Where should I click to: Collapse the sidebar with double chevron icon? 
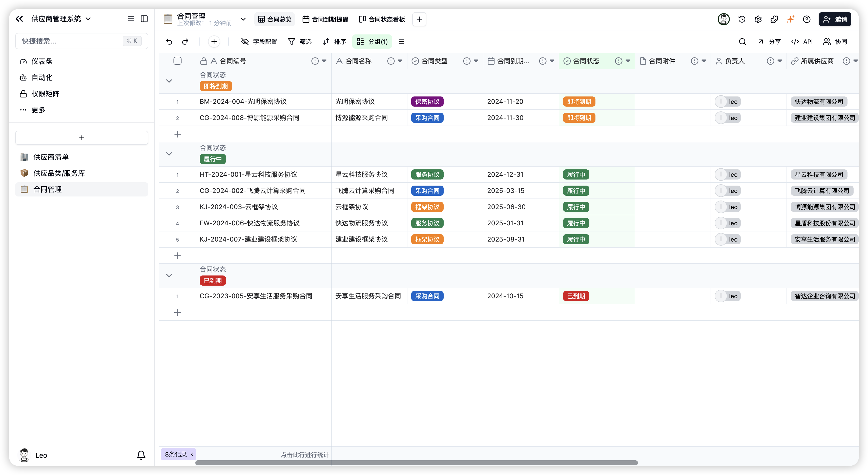(x=19, y=19)
